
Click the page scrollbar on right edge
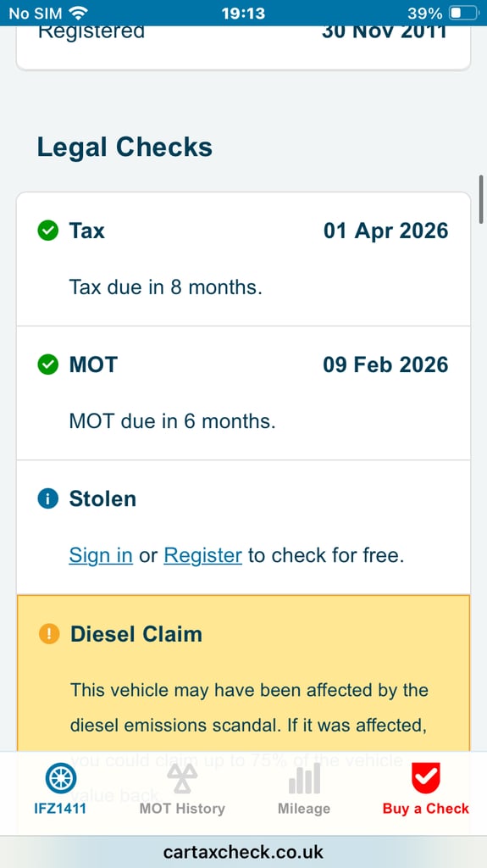click(481, 199)
